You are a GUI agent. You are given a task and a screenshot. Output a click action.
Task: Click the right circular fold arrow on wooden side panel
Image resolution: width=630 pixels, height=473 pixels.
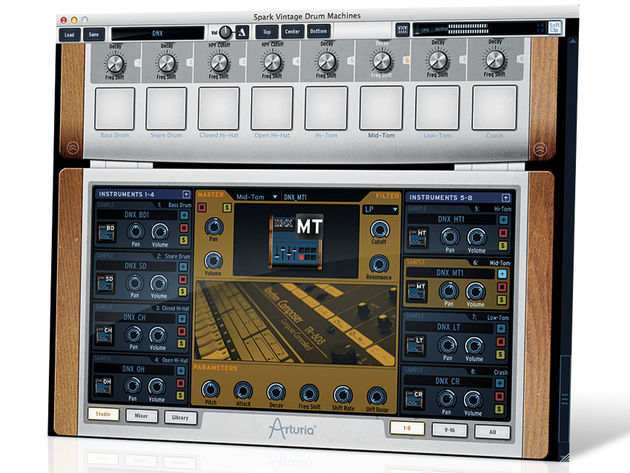pos(540,149)
